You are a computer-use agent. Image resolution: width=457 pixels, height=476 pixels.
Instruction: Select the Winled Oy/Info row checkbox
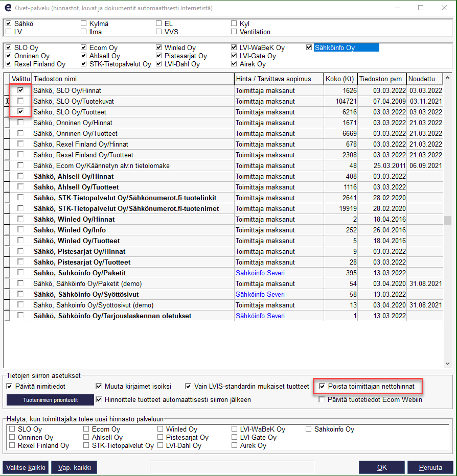point(20,229)
